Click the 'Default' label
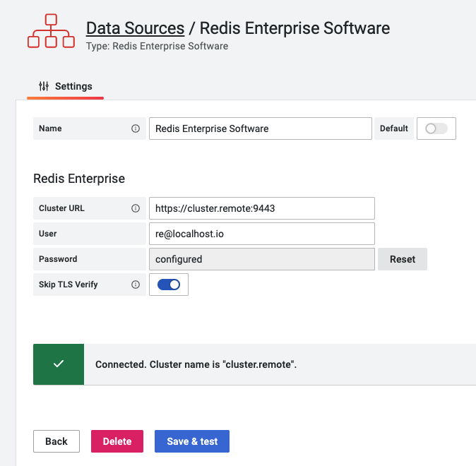The height and width of the screenshot is (466, 476). tap(394, 129)
